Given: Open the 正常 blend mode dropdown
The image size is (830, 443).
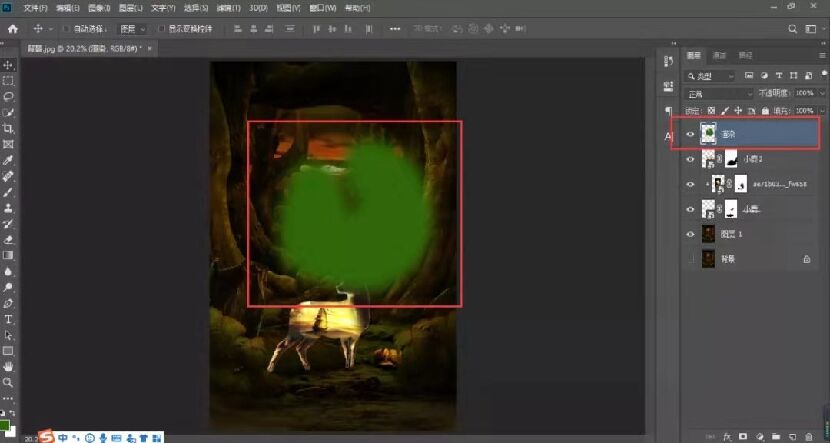Looking at the screenshot, I should coord(718,94).
